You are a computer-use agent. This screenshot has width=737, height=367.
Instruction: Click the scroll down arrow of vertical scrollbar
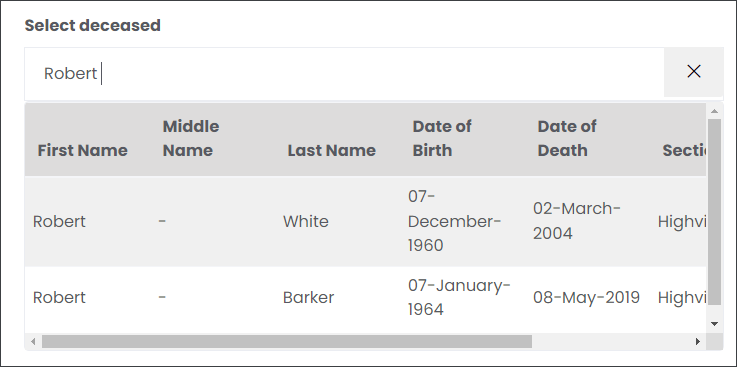pyautogui.click(x=714, y=323)
